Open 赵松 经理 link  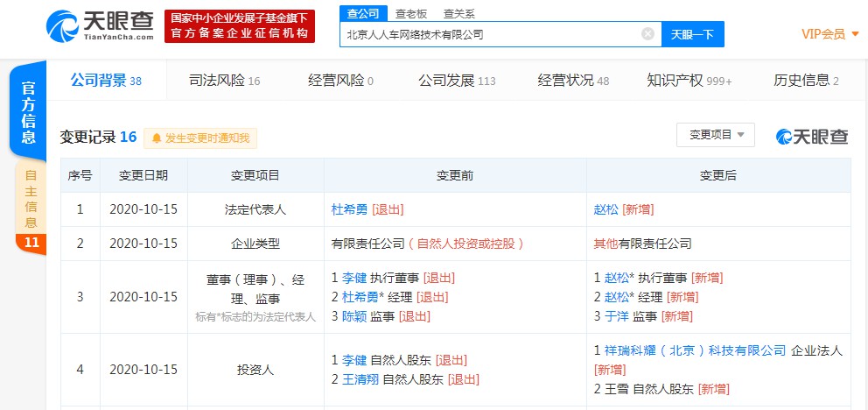pyautogui.click(x=617, y=297)
